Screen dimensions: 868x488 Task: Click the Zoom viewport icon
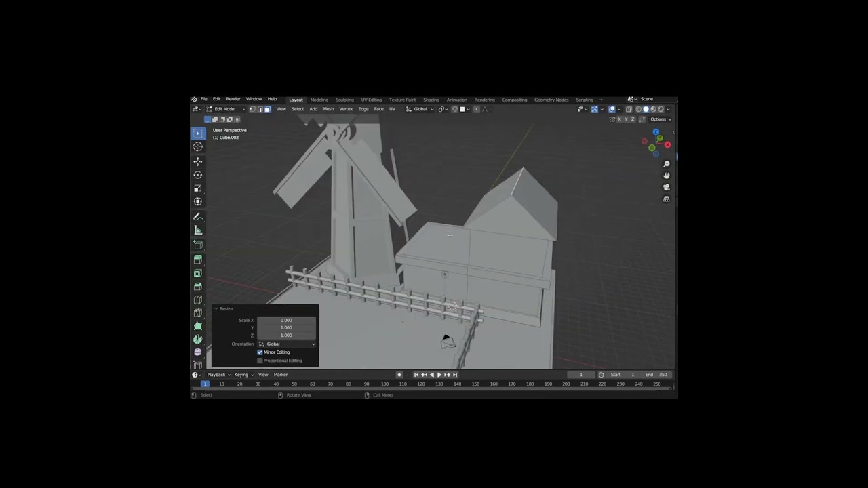(667, 164)
